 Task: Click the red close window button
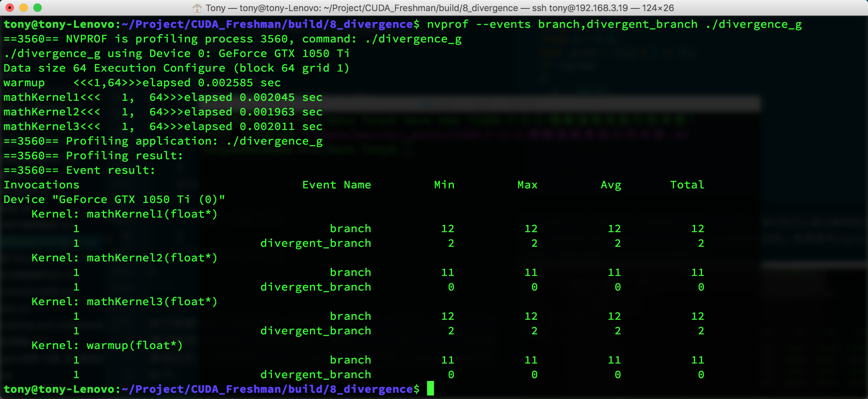(x=10, y=8)
